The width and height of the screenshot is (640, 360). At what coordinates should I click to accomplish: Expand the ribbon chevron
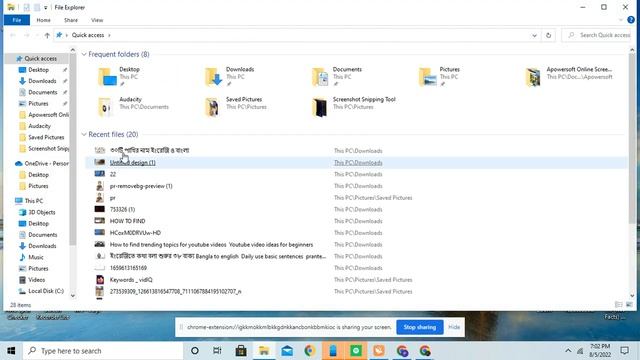tap(621, 20)
